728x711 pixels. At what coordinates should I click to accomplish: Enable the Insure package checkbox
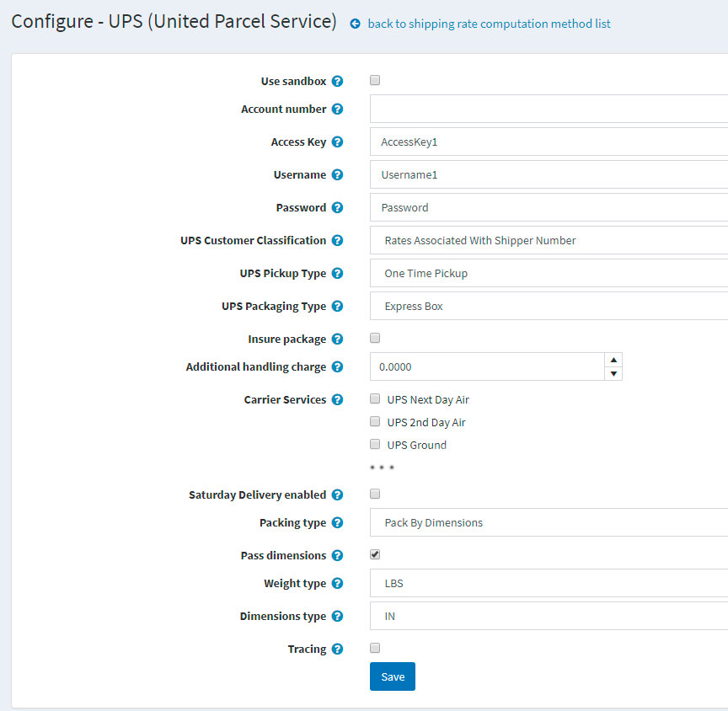click(374, 338)
